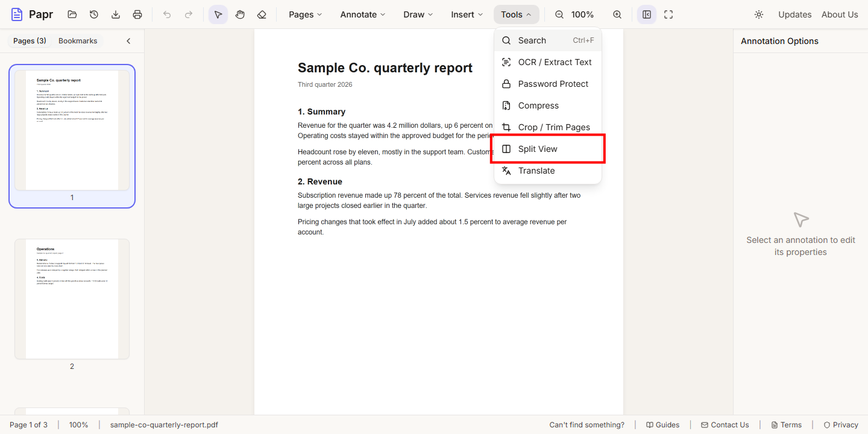Image resolution: width=868 pixels, height=434 pixels.
Task: Print the document with the printer icon
Action: (x=137, y=14)
